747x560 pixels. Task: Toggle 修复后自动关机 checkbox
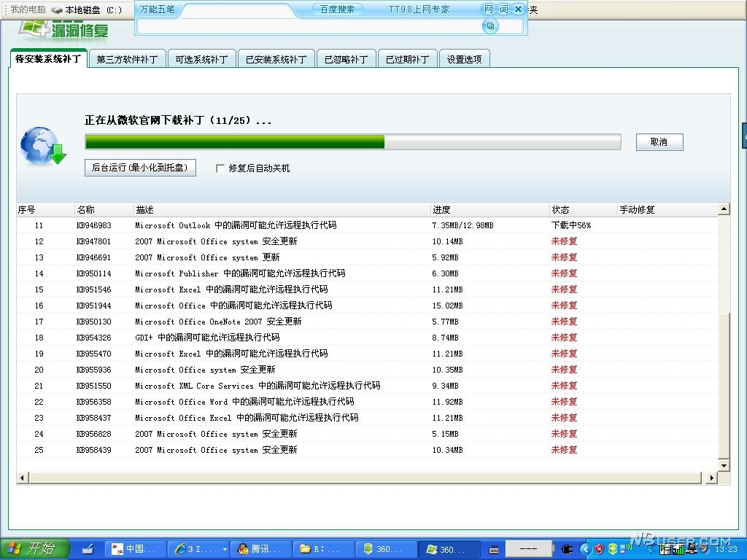click(220, 168)
